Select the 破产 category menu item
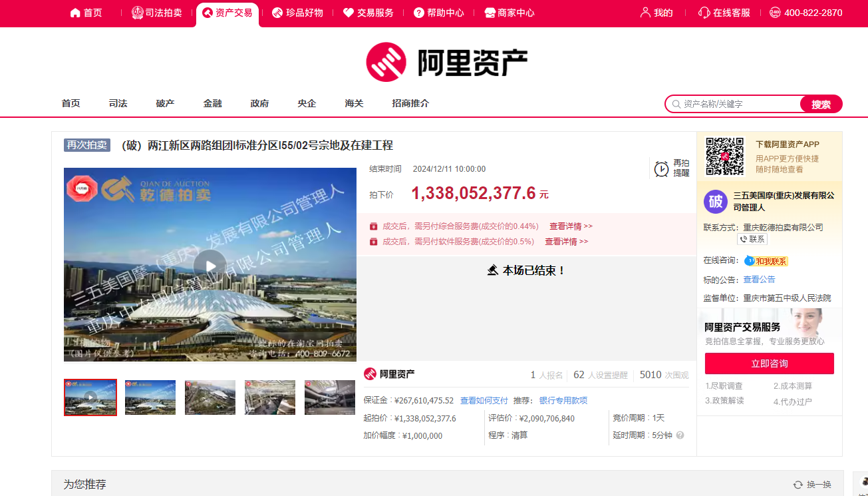The width and height of the screenshot is (868, 496). tap(165, 103)
